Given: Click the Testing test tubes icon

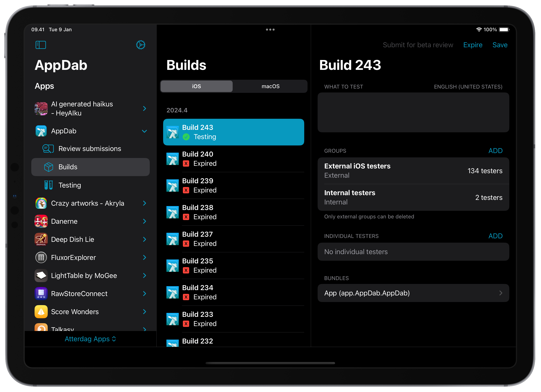Looking at the screenshot, I should tap(48, 185).
